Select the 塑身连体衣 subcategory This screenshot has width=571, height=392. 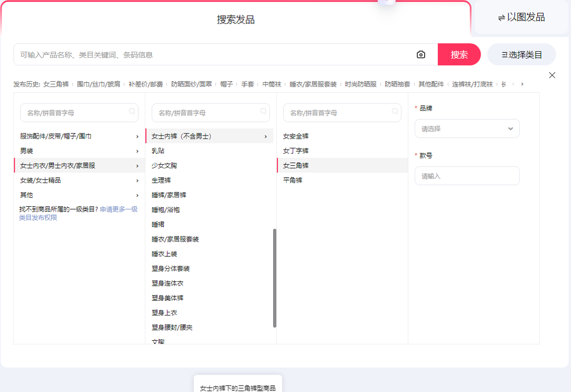point(209,283)
